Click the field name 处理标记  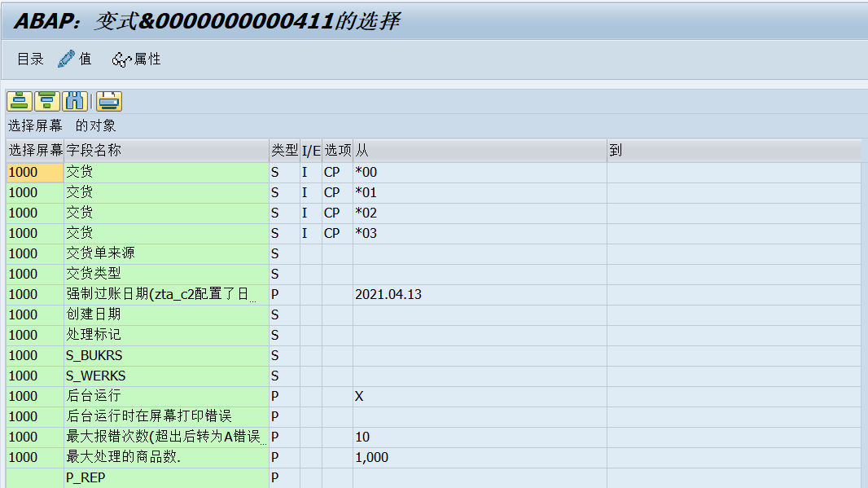click(x=94, y=335)
